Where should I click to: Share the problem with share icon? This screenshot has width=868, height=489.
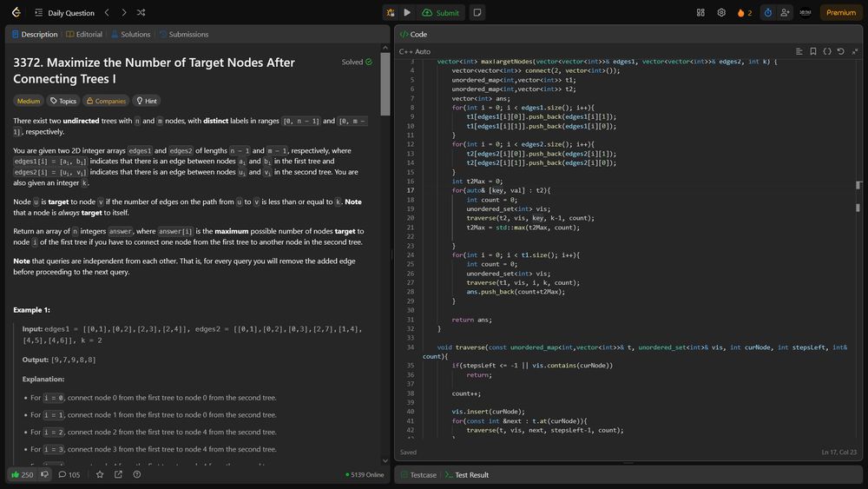(x=118, y=474)
